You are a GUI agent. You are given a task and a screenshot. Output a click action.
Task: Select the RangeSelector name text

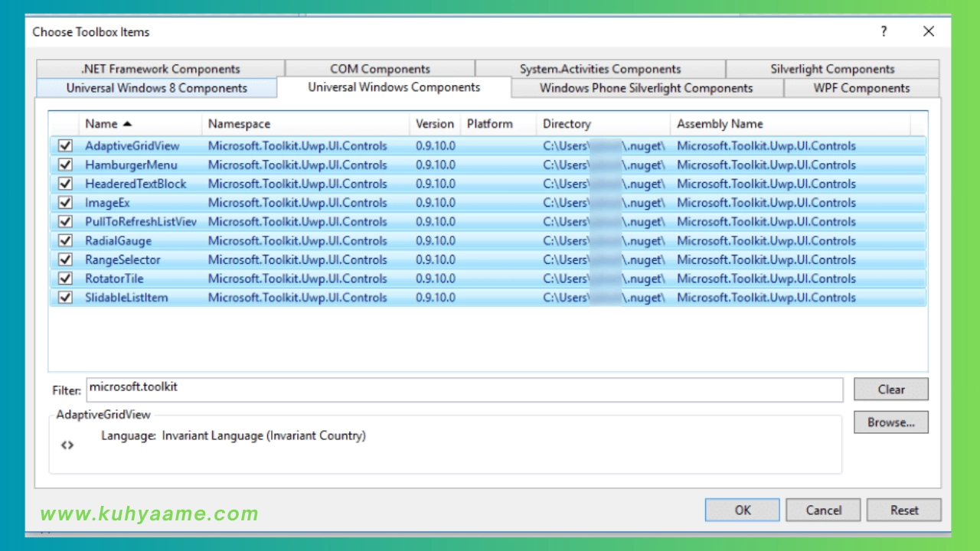point(123,259)
